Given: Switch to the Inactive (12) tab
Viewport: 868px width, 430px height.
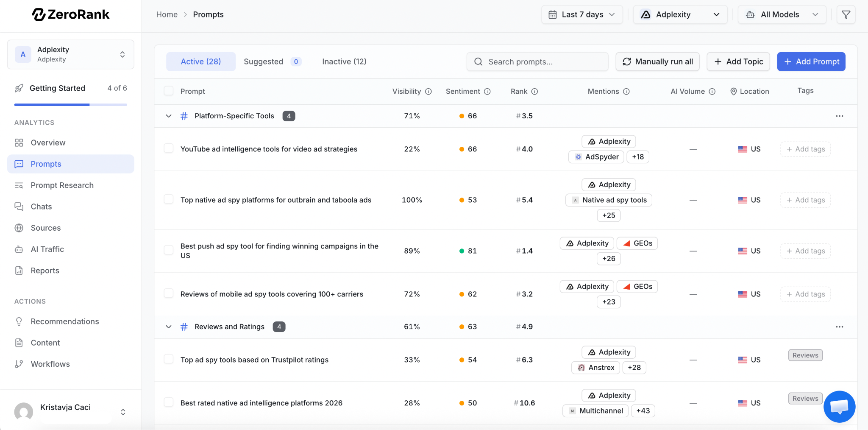Looking at the screenshot, I should click(x=344, y=62).
